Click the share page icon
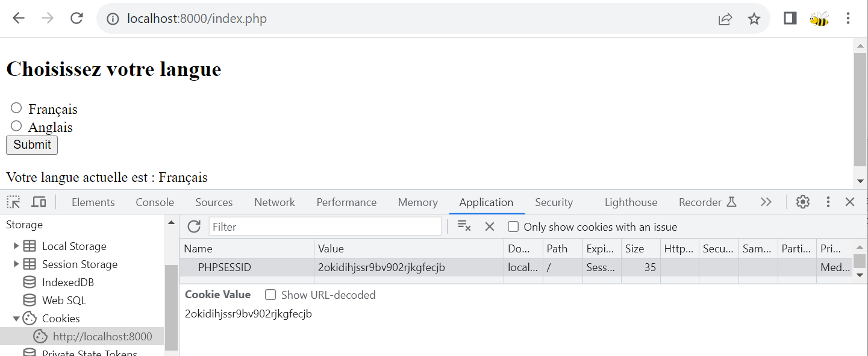Image resolution: width=868 pixels, height=356 pixels. tap(725, 19)
